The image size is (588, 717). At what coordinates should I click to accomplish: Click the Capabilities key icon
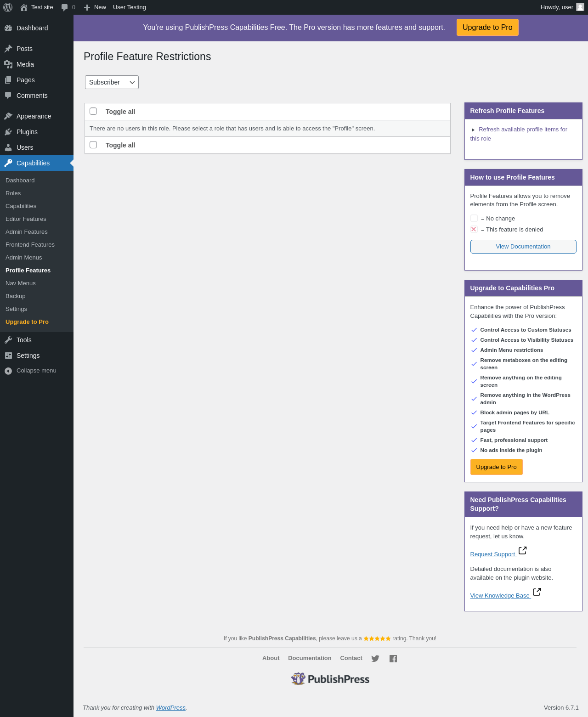coord(8,163)
